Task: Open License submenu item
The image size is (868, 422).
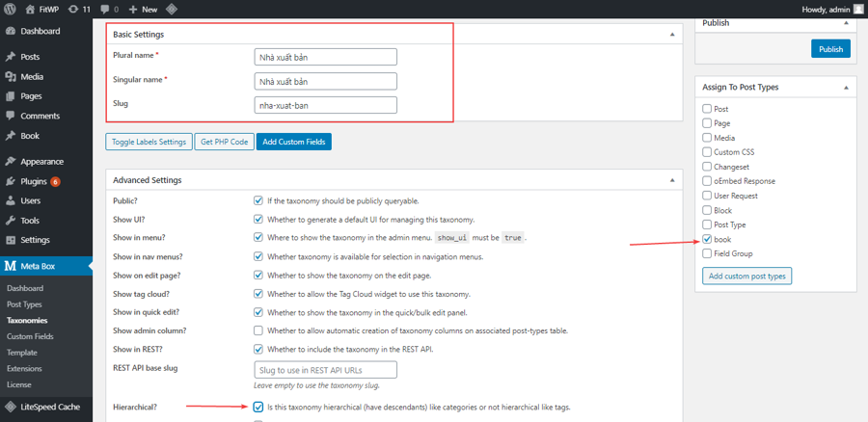Action: click(x=19, y=385)
